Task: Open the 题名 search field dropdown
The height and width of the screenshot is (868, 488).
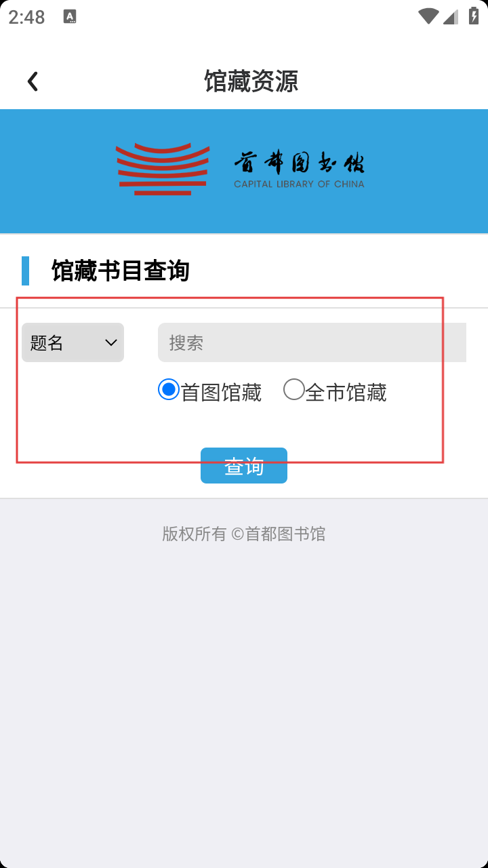Action: tap(73, 342)
